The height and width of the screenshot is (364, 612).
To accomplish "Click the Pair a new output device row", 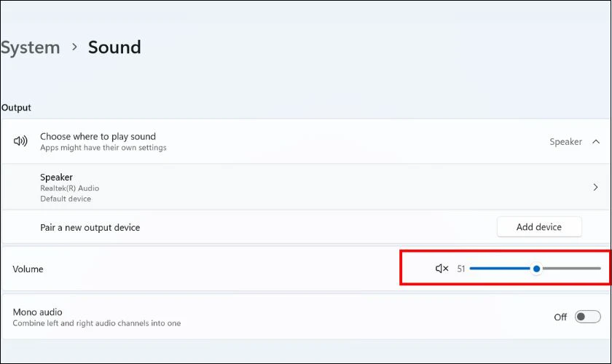I will tap(306, 227).
